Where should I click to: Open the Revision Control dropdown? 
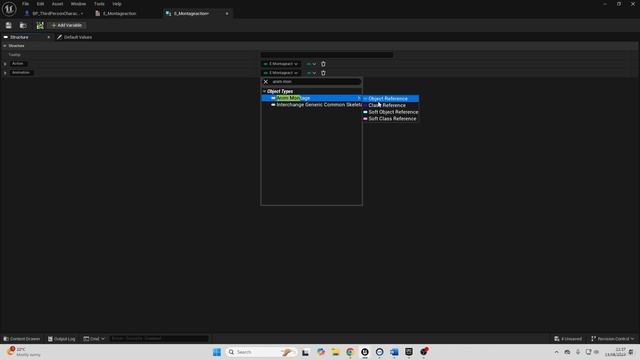click(612, 339)
